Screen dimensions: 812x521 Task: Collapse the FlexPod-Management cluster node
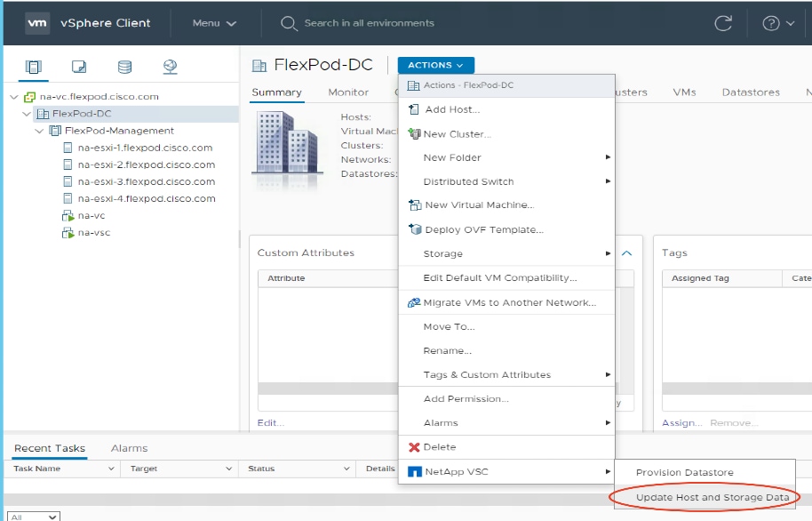pos(39,131)
